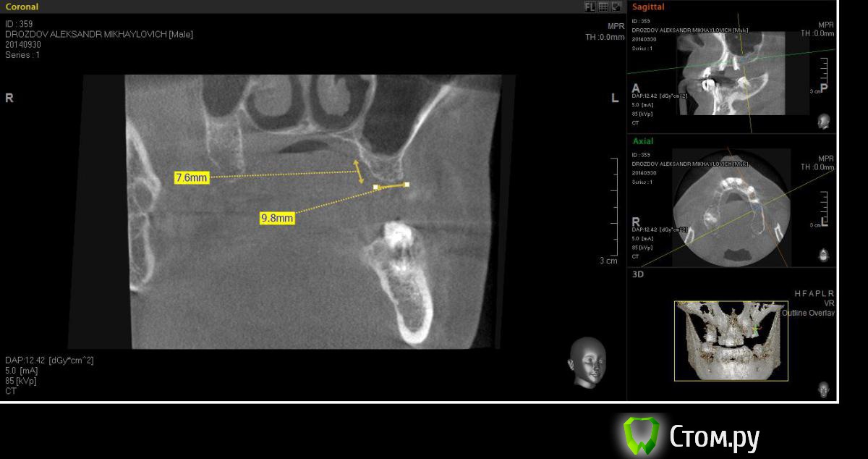This screenshot has height=459, width=868.
Task: Select the 7.6mm measurement label
Action: point(192,177)
